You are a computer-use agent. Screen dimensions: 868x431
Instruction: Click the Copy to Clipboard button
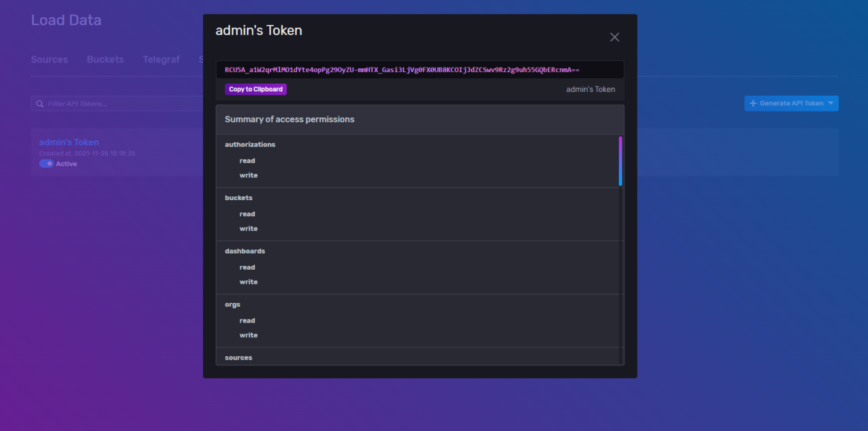click(255, 89)
